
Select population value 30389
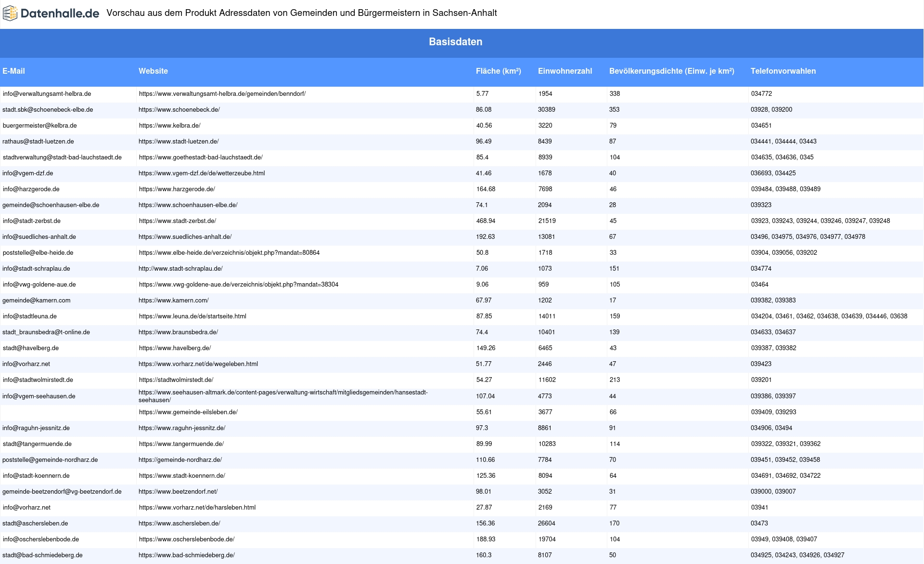(x=547, y=110)
